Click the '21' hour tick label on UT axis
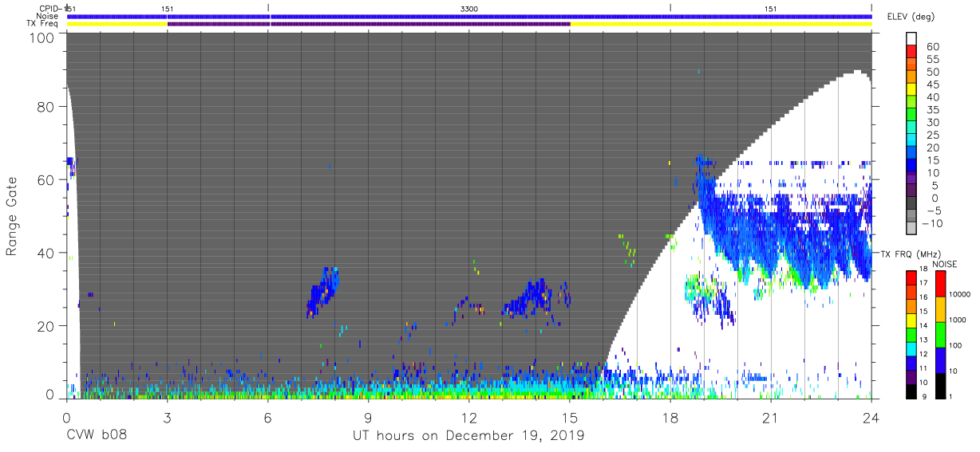 [x=771, y=417]
